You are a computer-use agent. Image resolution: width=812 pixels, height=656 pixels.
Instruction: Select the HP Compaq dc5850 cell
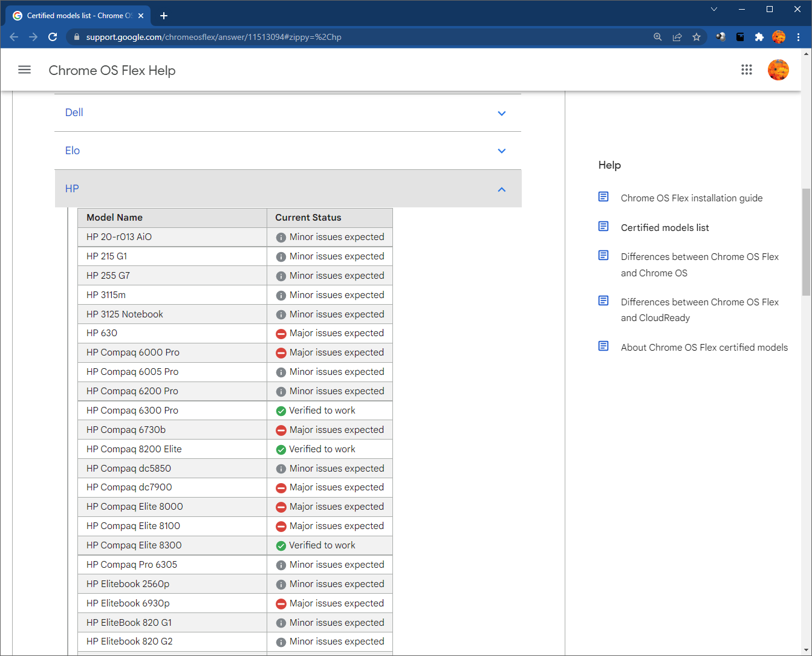(x=172, y=469)
